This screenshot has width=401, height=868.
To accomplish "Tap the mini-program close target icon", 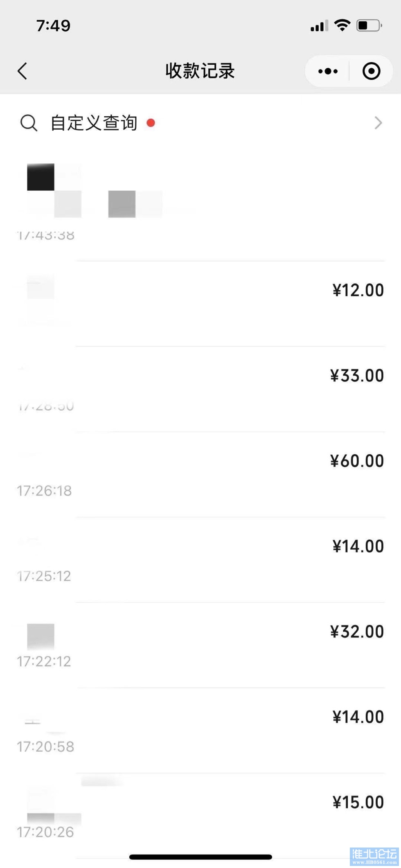I will tap(371, 71).
